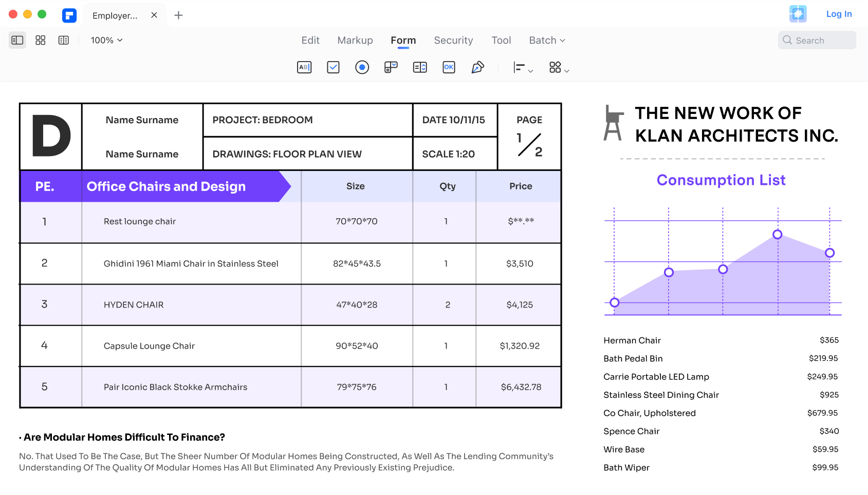The height and width of the screenshot is (495, 868).
Task: Expand the align fields dropdown
Action: [x=523, y=68]
